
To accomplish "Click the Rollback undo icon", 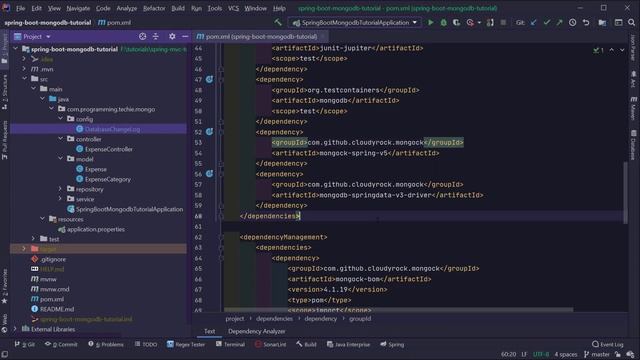I will coord(586,23).
